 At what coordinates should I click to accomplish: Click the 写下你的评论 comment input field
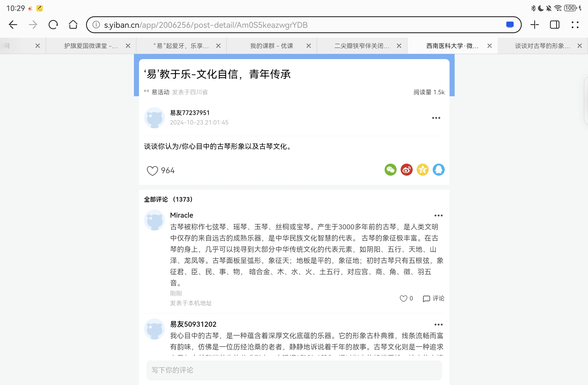[294, 370]
